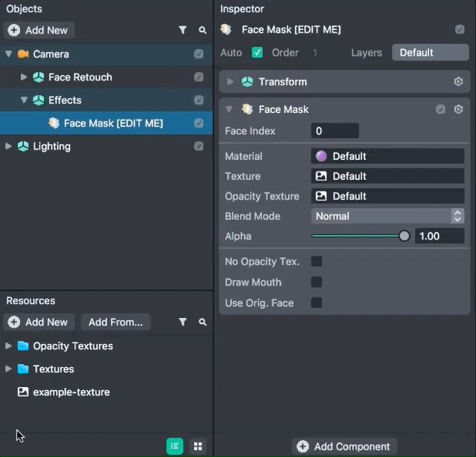Image resolution: width=476 pixels, height=457 pixels.
Task: Open Face Mask component settings gear
Action: [x=458, y=109]
